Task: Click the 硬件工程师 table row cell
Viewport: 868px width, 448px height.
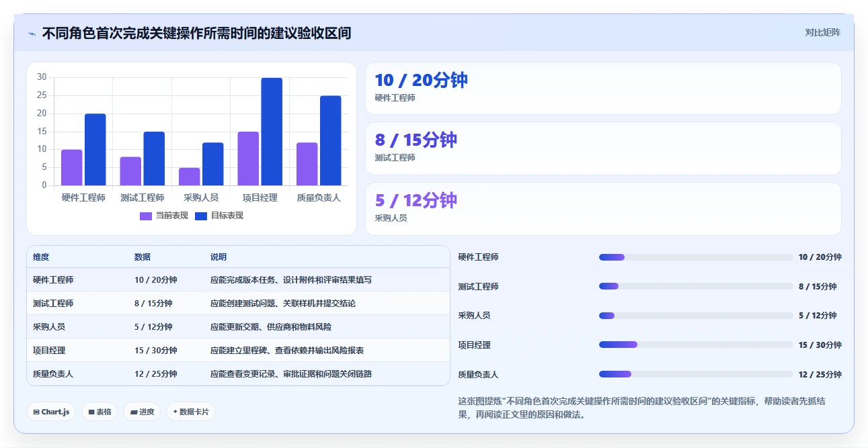Action: click(53, 279)
